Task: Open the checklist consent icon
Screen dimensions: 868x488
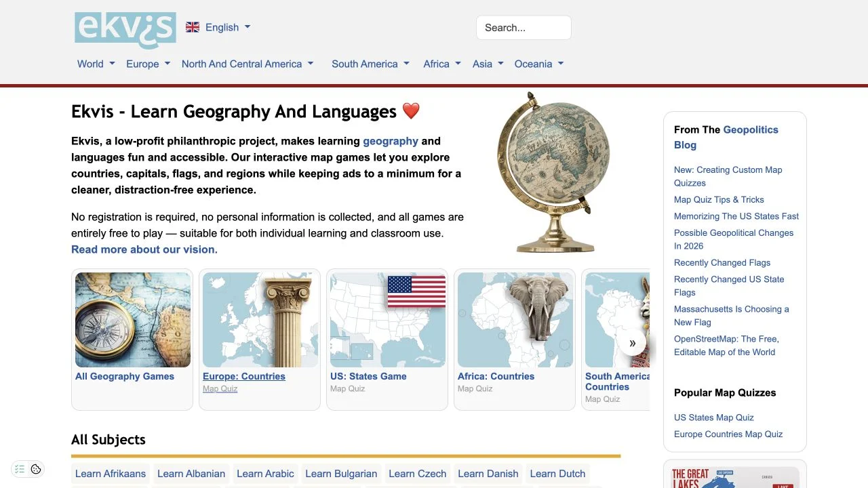Action: 20,469
